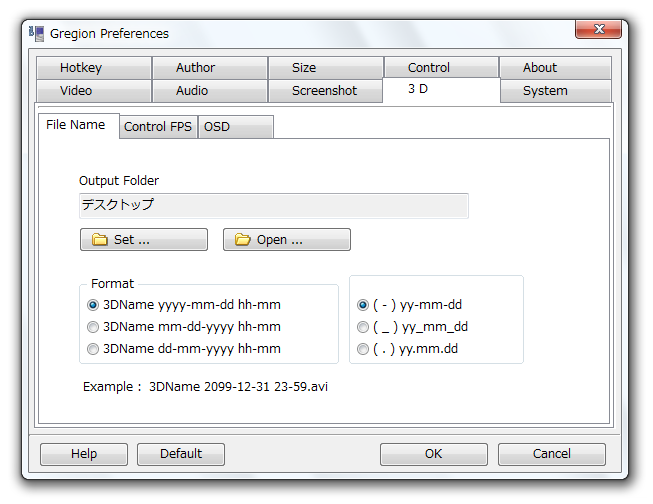
Task: Click the folder icon on Set button
Action: [100, 240]
